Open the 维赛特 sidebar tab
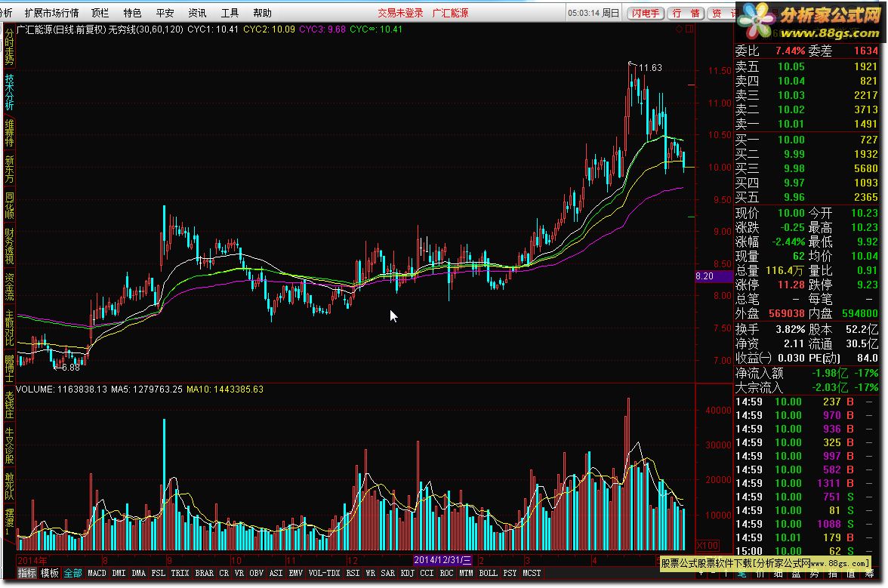 click(9, 132)
